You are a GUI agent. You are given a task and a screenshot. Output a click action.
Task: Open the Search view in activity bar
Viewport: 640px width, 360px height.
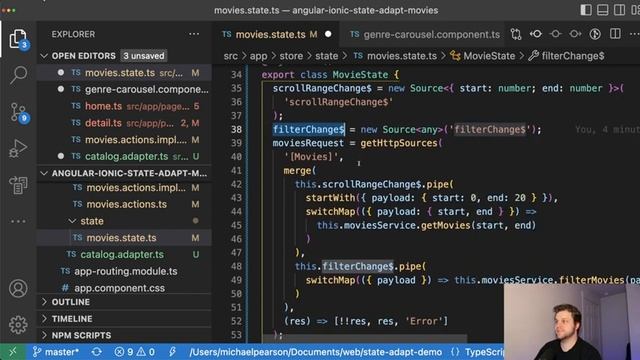(18, 75)
